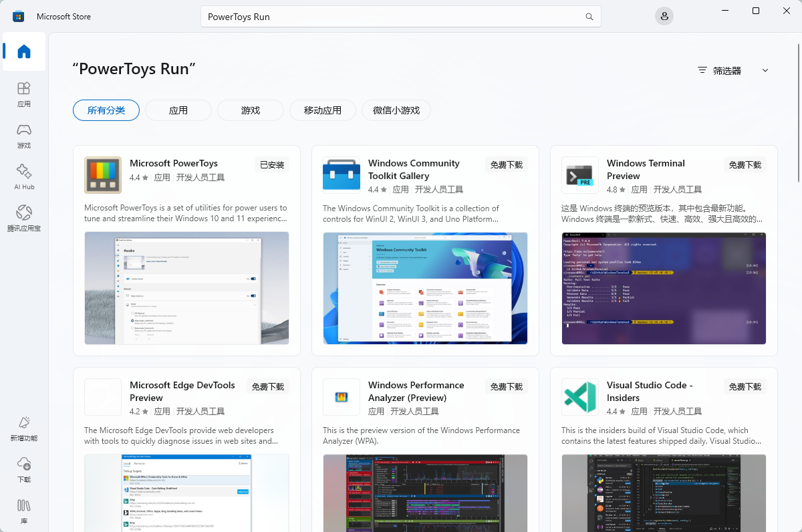The width and height of the screenshot is (802, 532).
Task: Open the 游戏 section in sidebar
Action: [24, 135]
